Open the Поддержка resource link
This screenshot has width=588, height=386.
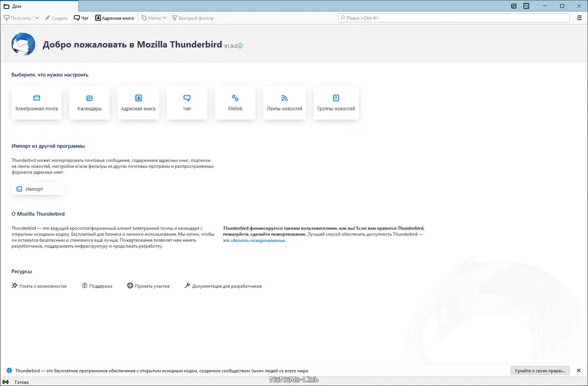pos(97,286)
